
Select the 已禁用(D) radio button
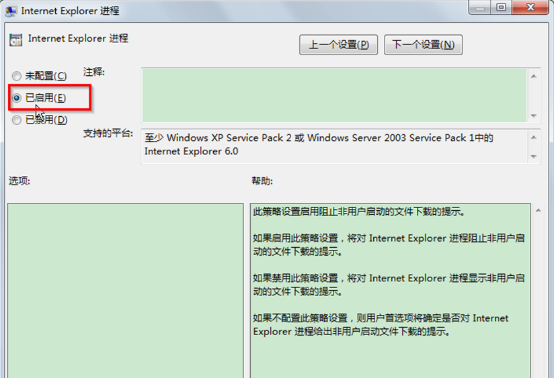point(17,120)
